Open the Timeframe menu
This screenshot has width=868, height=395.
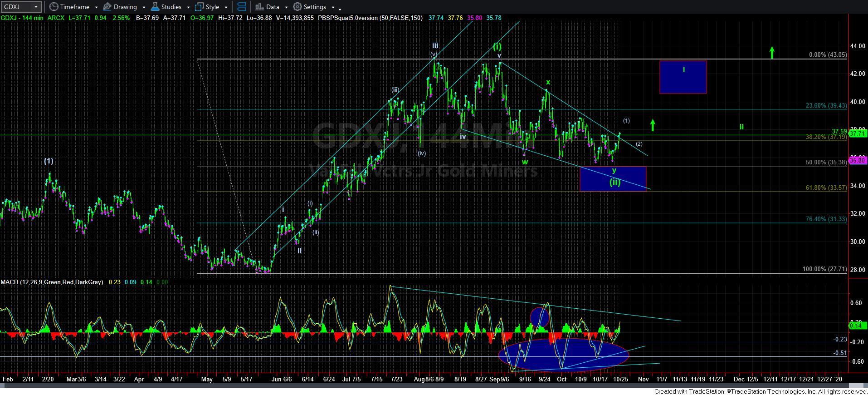[74, 7]
